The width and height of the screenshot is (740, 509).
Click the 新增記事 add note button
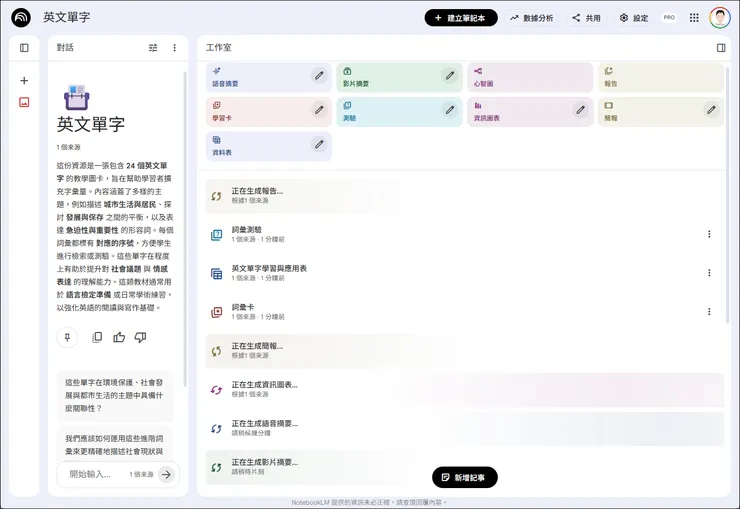[x=465, y=477]
